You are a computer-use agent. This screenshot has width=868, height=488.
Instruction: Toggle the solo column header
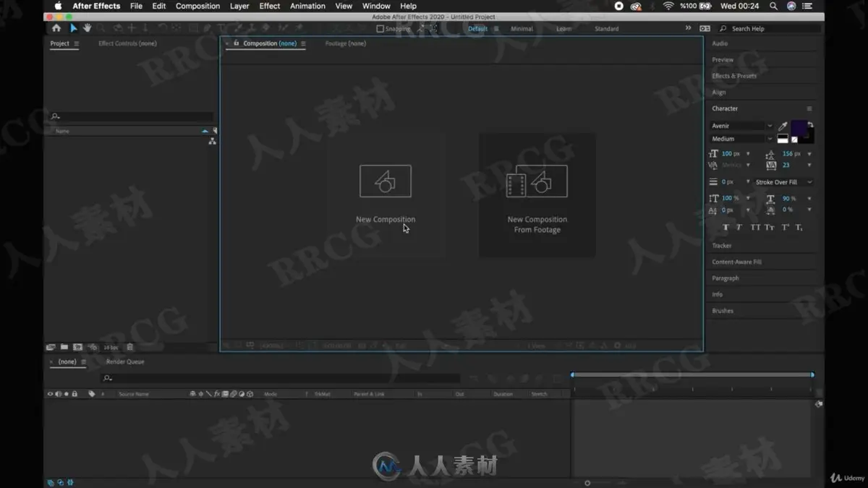66,394
